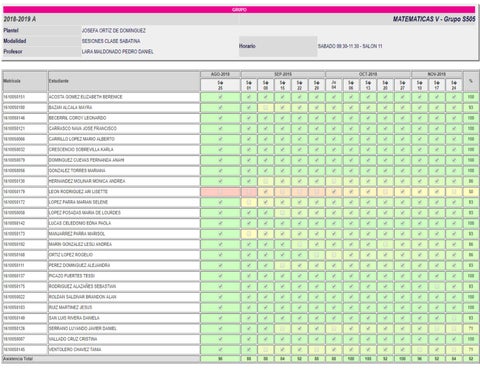The width and height of the screenshot is (480, 371).
Task: Select the NOV-2018 month header
Action: click(437, 74)
